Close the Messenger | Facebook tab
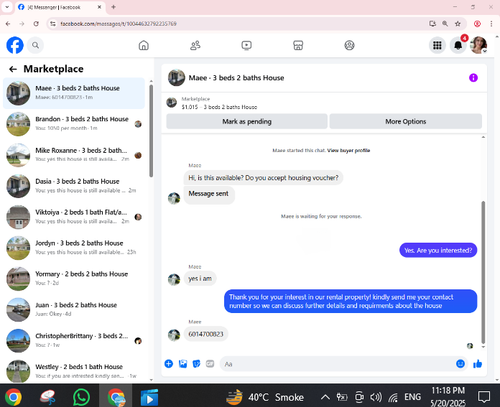Screen dimensions: 500x407 99,7
